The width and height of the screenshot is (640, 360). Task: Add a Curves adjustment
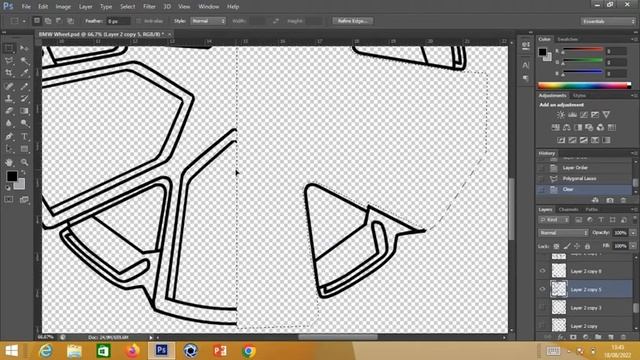click(584, 115)
